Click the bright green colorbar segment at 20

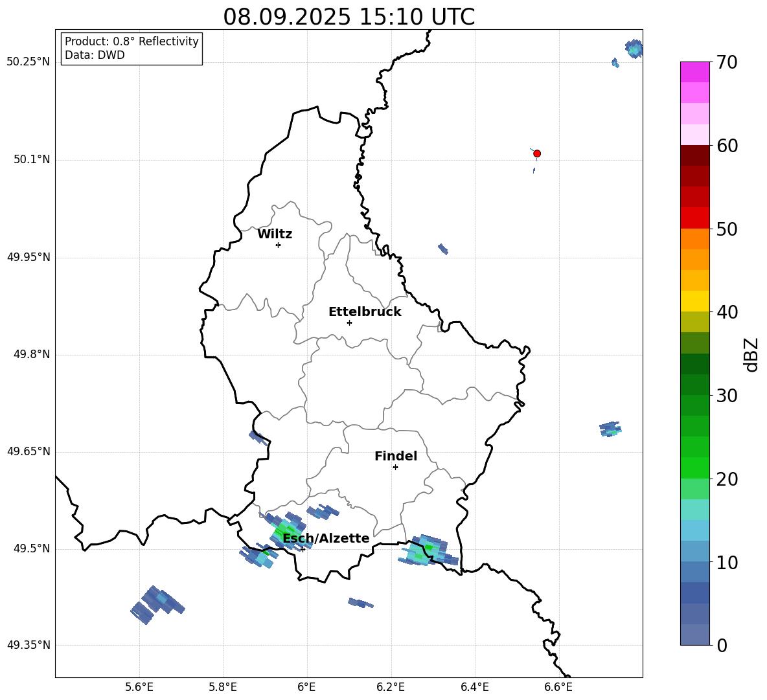[x=695, y=468]
